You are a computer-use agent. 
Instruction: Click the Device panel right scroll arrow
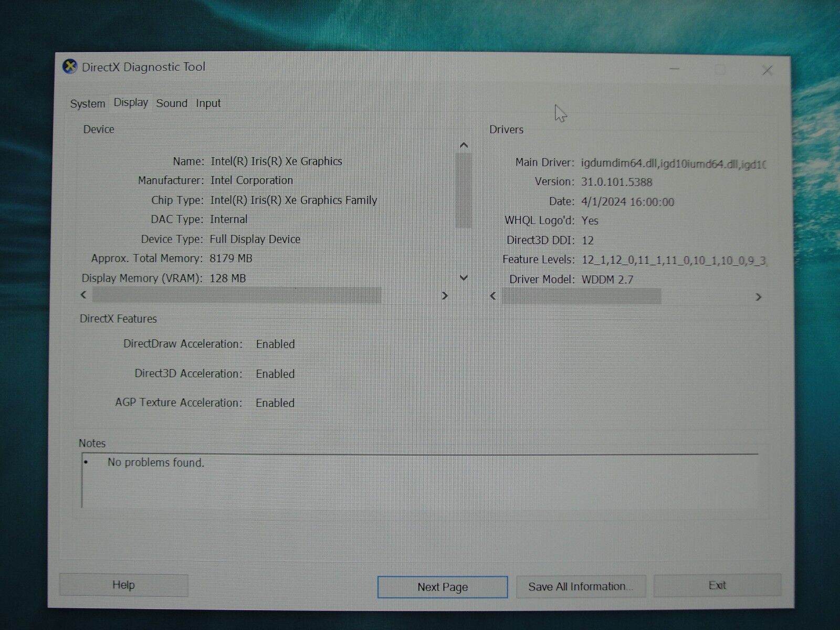pyautogui.click(x=445, y=296)
